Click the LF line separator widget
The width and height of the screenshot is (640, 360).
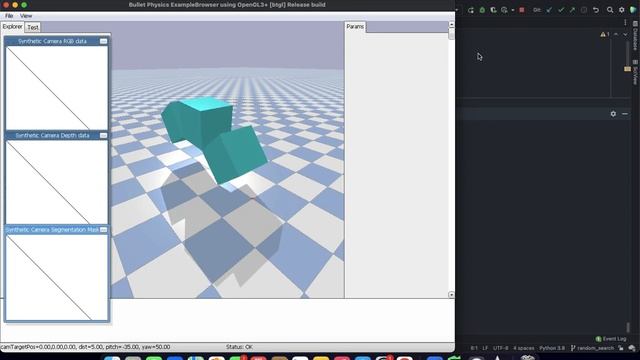485,348
